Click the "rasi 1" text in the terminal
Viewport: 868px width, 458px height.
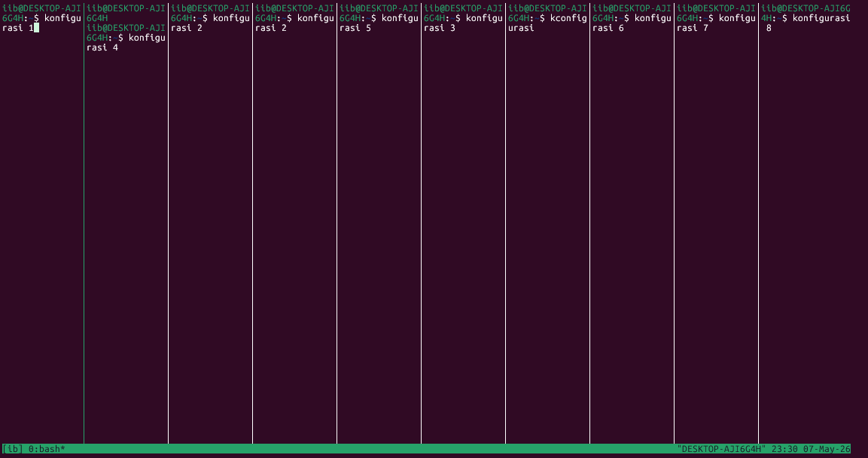tap(18, 28)
